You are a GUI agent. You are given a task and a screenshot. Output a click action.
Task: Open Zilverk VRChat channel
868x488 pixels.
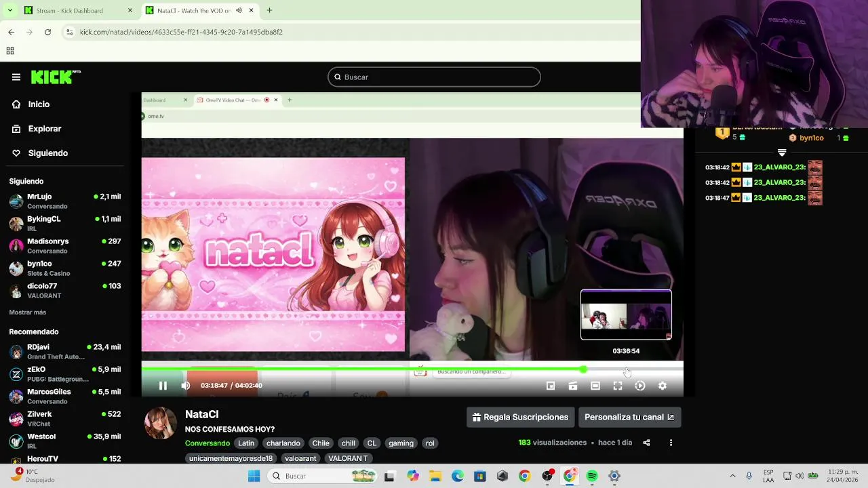(x=65, y=419)
